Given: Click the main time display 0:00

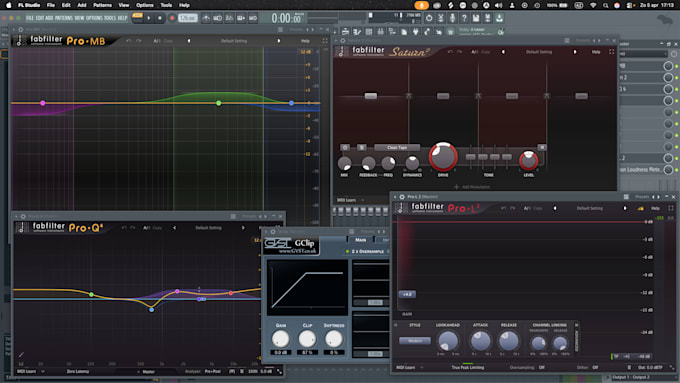Looking at the screenshot, I should [x=287, y=18].
